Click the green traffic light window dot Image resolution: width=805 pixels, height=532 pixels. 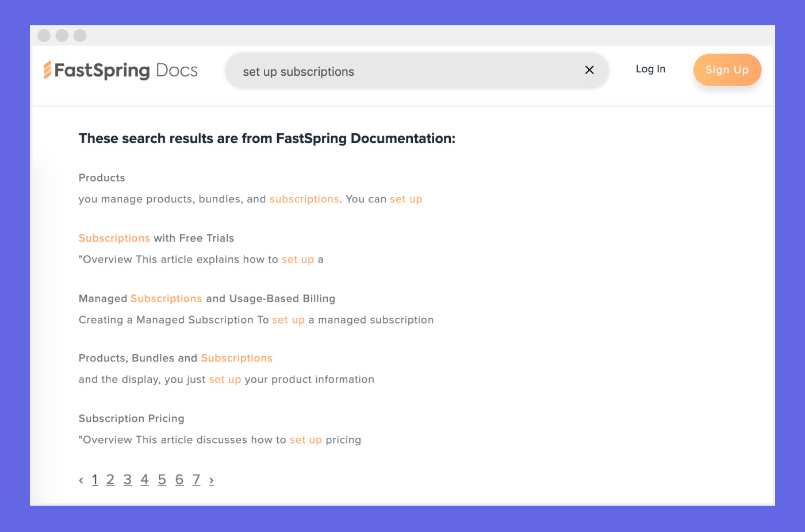click(x=80, y=35)
